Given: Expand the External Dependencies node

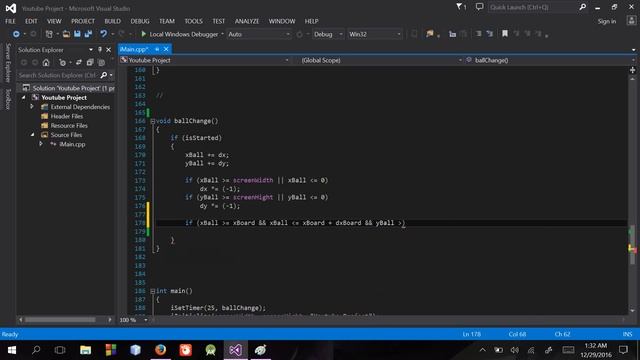Looking at the screenshot, I should [x=32, y=107].
